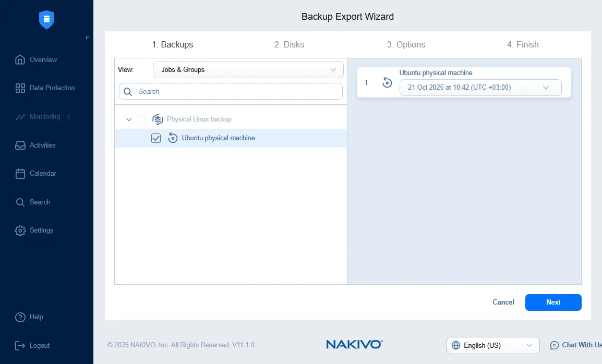Open the Settings menu item
Screen dimensions: 602x364
pyautogui.click(x=41, y=230)
